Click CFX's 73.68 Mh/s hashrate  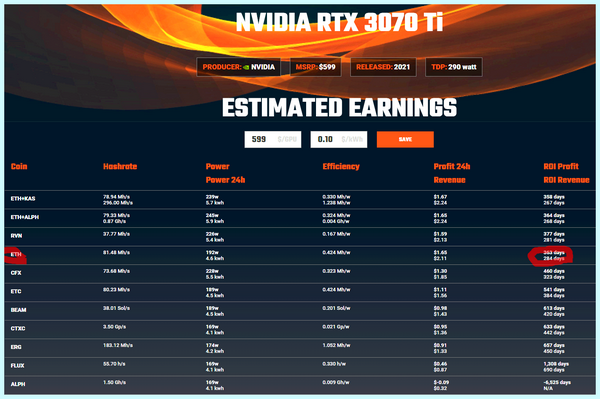coord(116,271)
